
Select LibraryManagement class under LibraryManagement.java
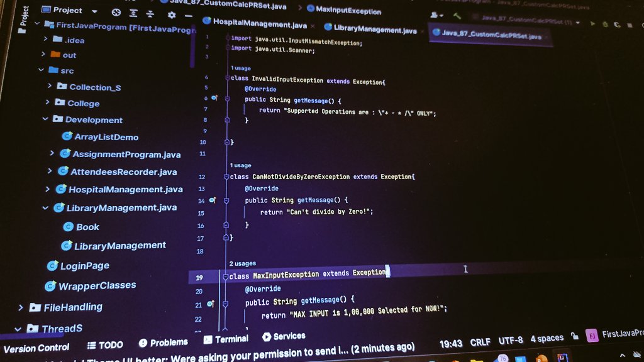[x=114, y=246]
